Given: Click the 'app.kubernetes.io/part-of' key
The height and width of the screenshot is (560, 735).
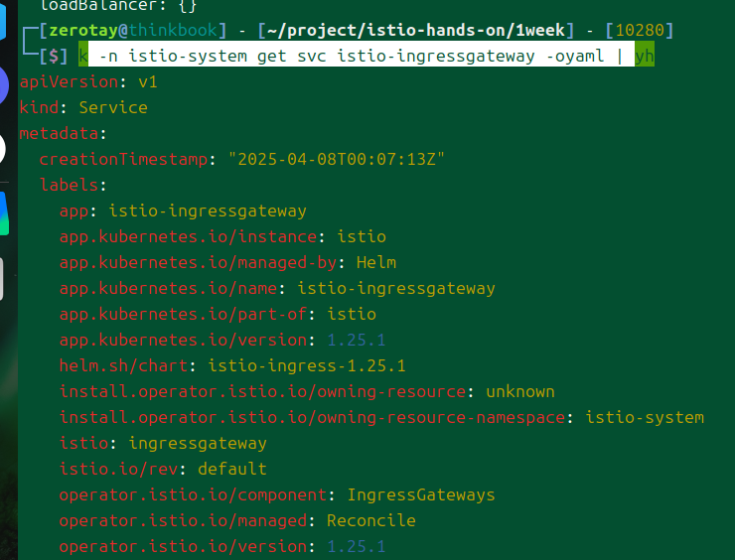Looking at the screenshot, I should click(183, 314).
